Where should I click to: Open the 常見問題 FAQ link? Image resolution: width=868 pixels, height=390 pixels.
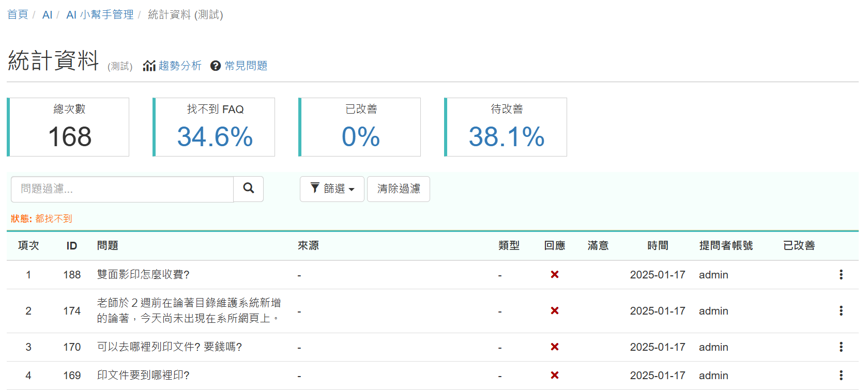(x=239, y=66)
